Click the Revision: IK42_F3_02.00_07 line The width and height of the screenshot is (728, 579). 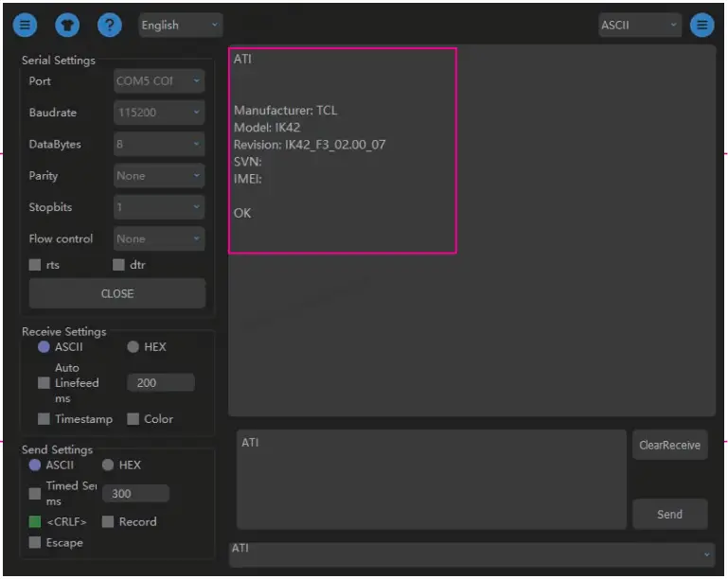pyautogui.click(x=310, y=145)
